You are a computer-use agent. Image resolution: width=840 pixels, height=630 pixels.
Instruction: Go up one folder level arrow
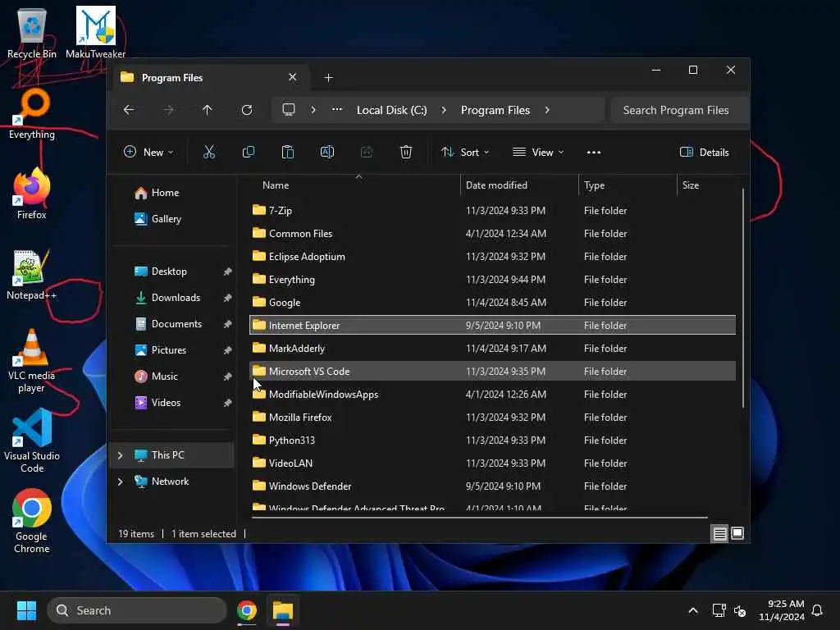208,110
